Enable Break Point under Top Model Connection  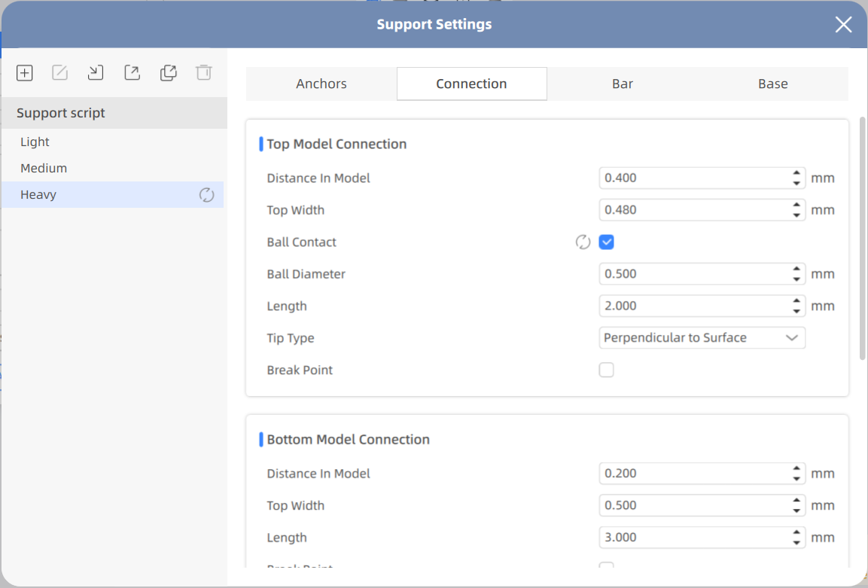(607, 370)
